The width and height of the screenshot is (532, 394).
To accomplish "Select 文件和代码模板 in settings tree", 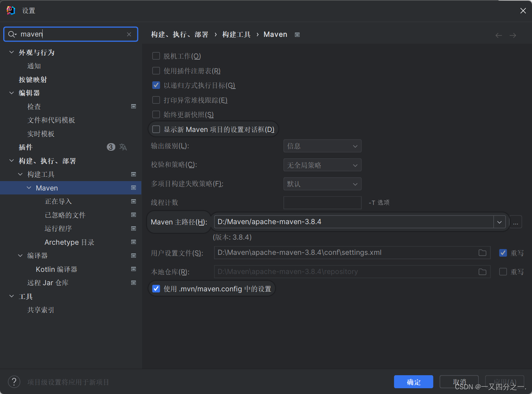I will 51,120.
